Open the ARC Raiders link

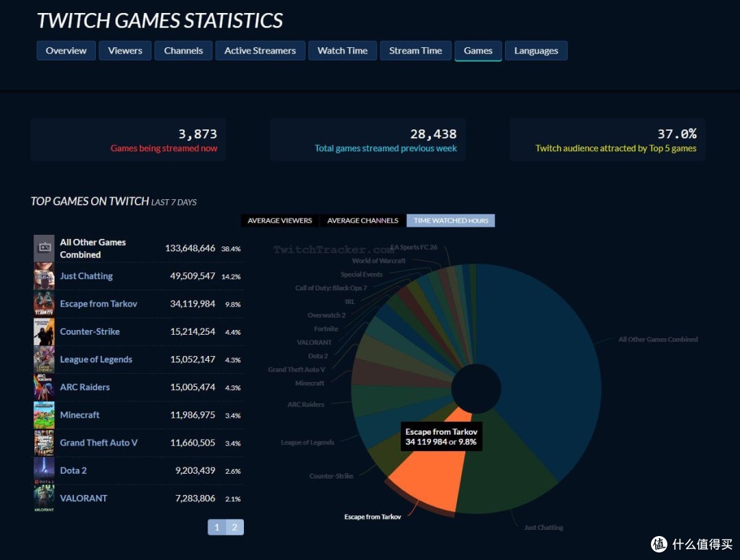click(x=85, y=387)
